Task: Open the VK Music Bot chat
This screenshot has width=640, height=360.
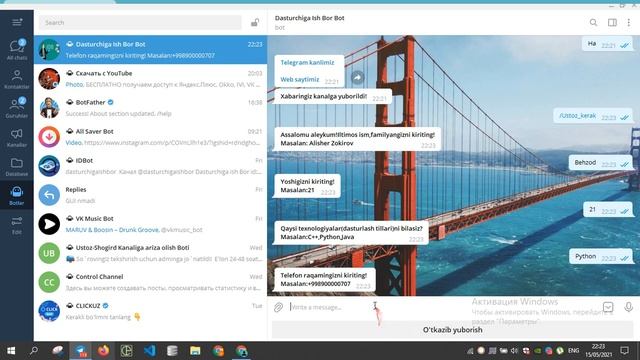Action: tap(150, 224)
